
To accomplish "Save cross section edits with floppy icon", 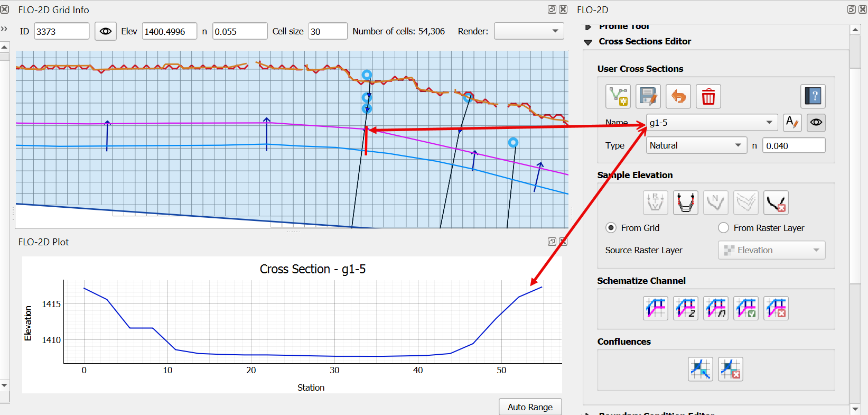I will click(648, 97).
